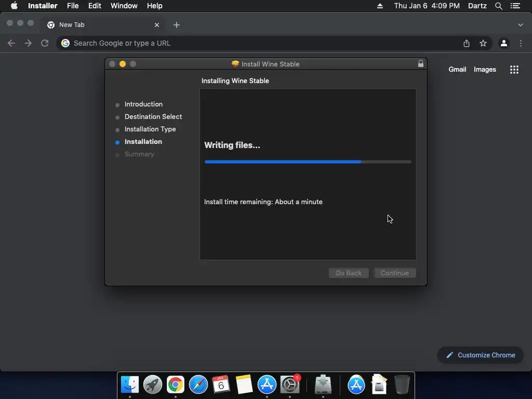This screenshot has height=399, width=532.
Task: Click the Summary step
Action: coord(139,154)
